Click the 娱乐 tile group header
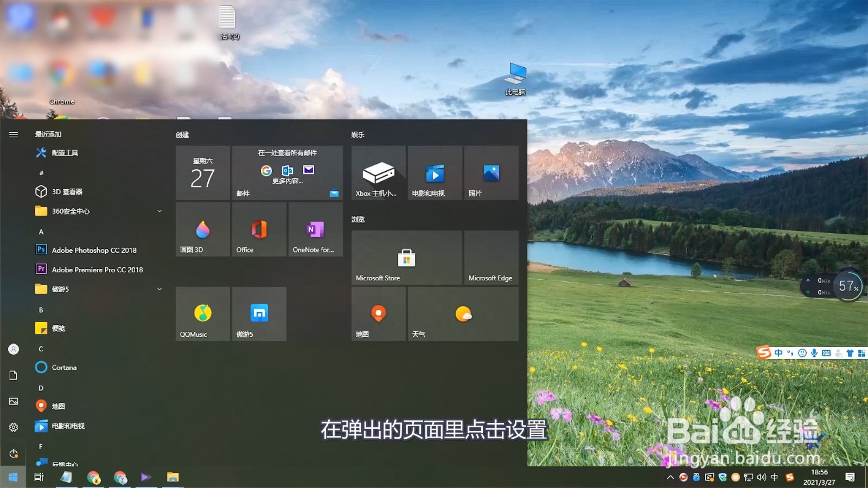This screenshot has width=868, height=488. tap(358, 134)
